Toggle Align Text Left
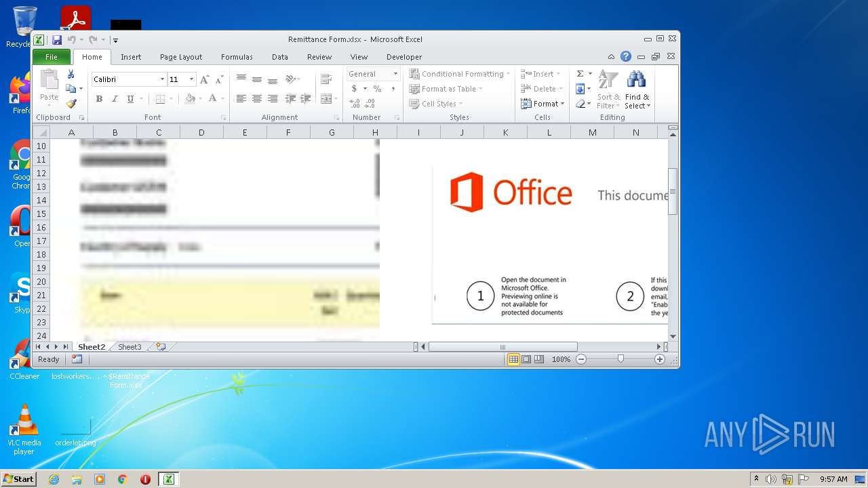 [241, 99]
